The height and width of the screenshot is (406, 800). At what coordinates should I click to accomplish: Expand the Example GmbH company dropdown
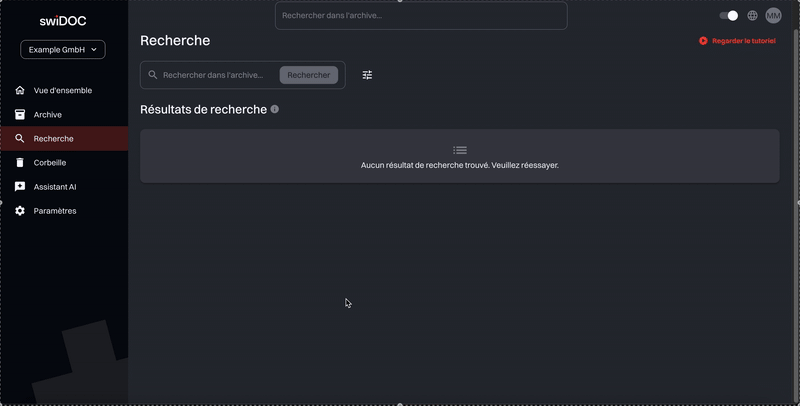click(x=63, y=49)
